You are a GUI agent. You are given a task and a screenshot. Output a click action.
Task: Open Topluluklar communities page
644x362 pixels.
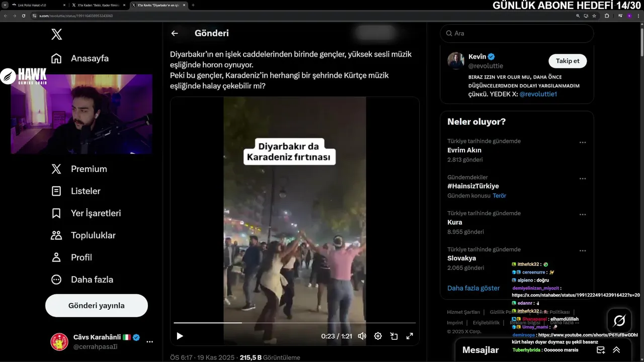pyautogui.click(x=84, y=235)
